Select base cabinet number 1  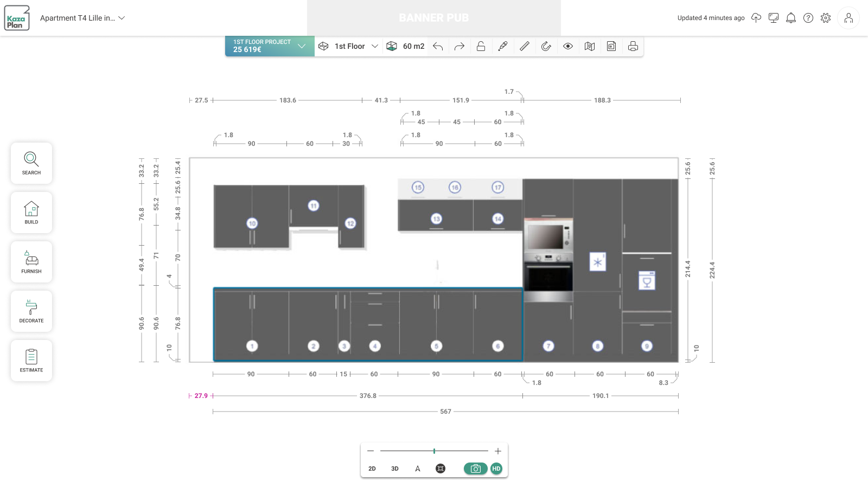tap(252, 346)
